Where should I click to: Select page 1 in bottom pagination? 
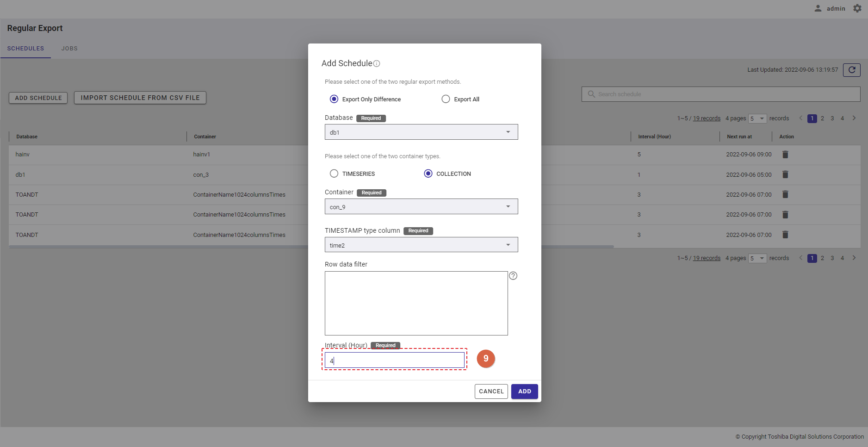(812, 258)
